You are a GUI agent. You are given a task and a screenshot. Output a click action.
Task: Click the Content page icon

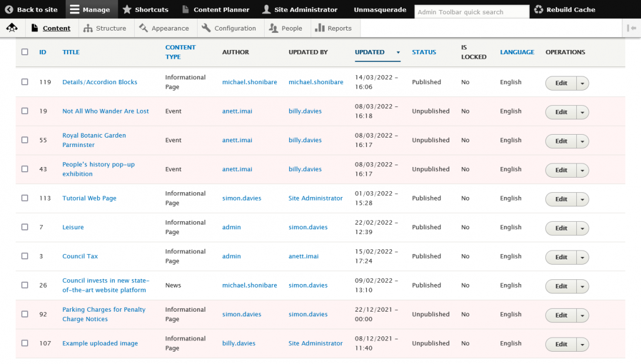[35, 28]
